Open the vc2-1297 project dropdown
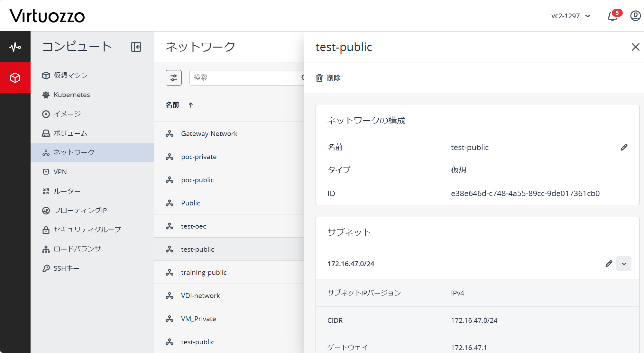 571,16
